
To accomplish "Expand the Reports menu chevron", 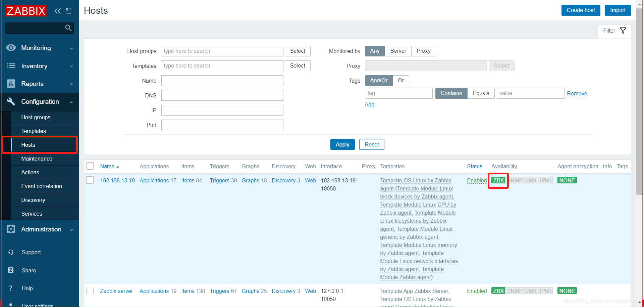I will tap(71, 84).
